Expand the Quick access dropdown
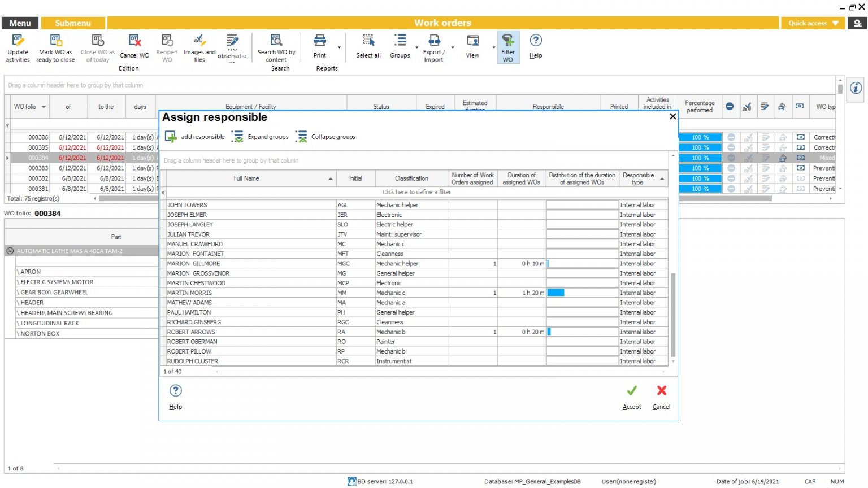The height and width of the screenshot is (488, 868). 835,23
